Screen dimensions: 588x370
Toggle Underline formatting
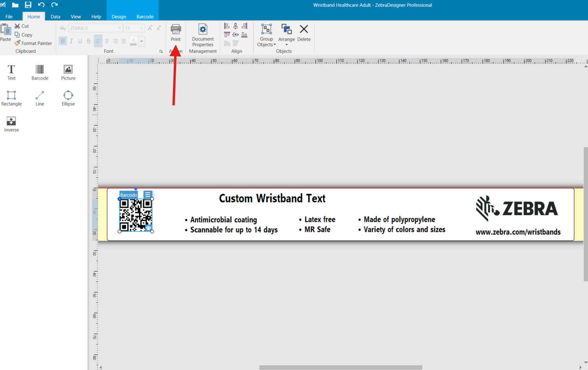point(80,41)
